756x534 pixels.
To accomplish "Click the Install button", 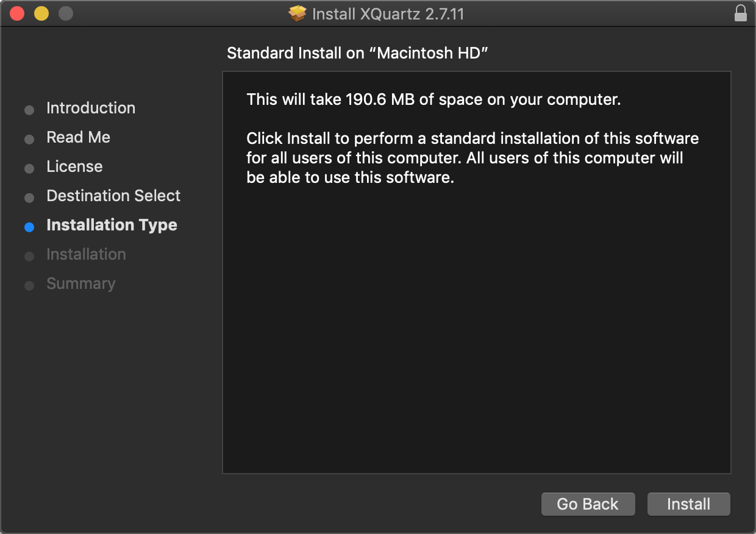I will (x=688, y=504).
